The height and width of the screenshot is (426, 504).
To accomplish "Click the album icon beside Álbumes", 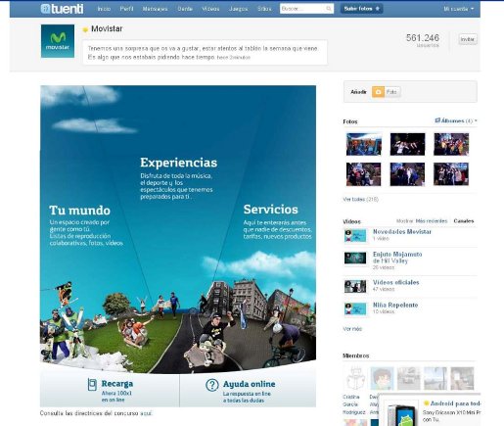I will click(437, 120).
